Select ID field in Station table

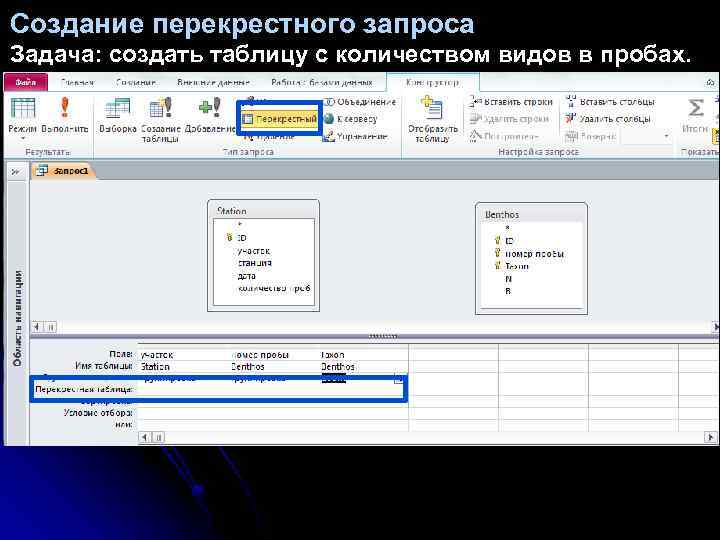tap(242, 238)
